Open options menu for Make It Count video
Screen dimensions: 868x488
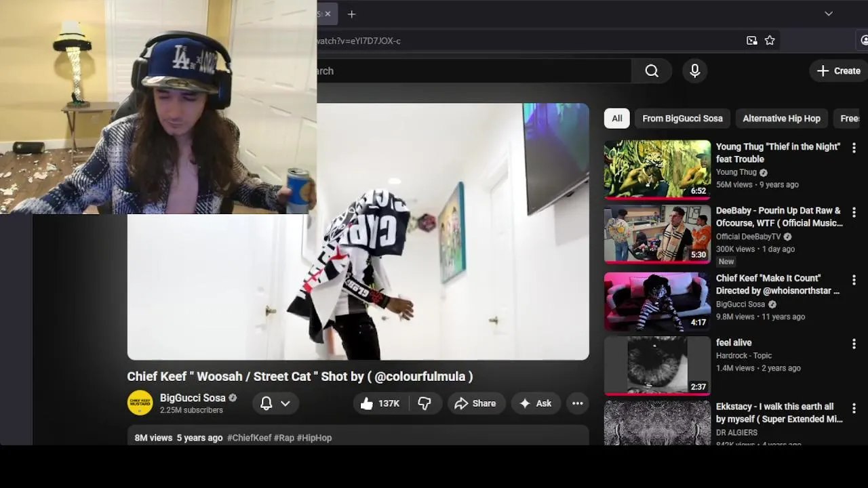[x=854, y=279]
